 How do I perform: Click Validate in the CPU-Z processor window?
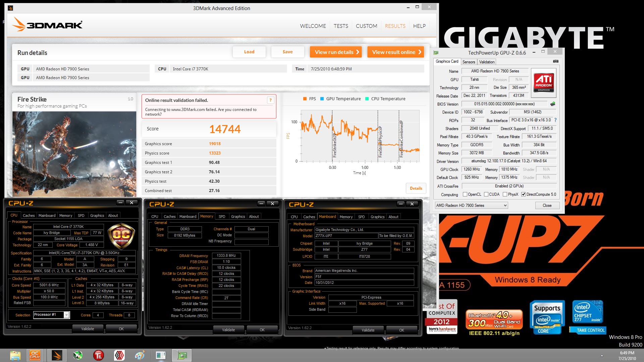click(88, 329)
